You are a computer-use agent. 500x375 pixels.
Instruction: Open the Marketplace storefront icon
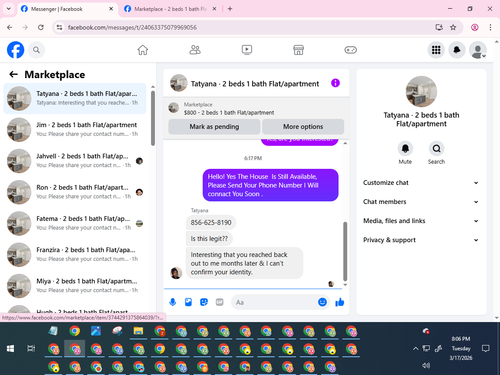click(298, 50)
